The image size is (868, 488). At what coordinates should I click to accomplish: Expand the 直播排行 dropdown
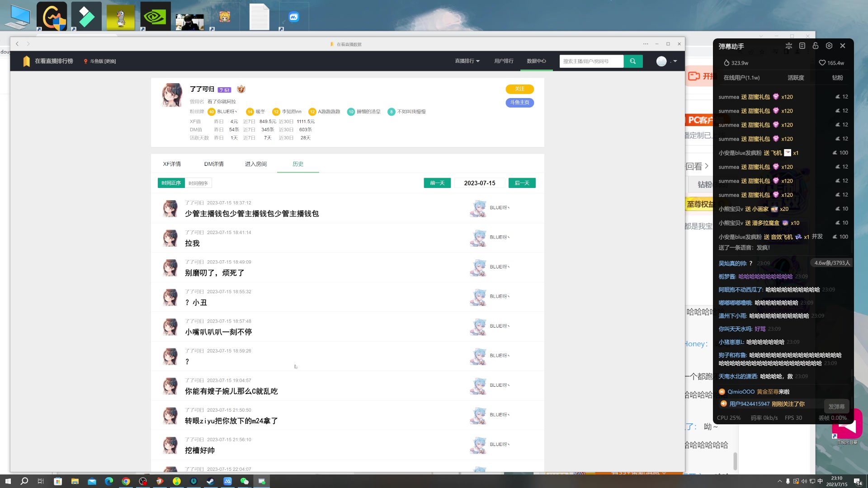tap(467, 61)
